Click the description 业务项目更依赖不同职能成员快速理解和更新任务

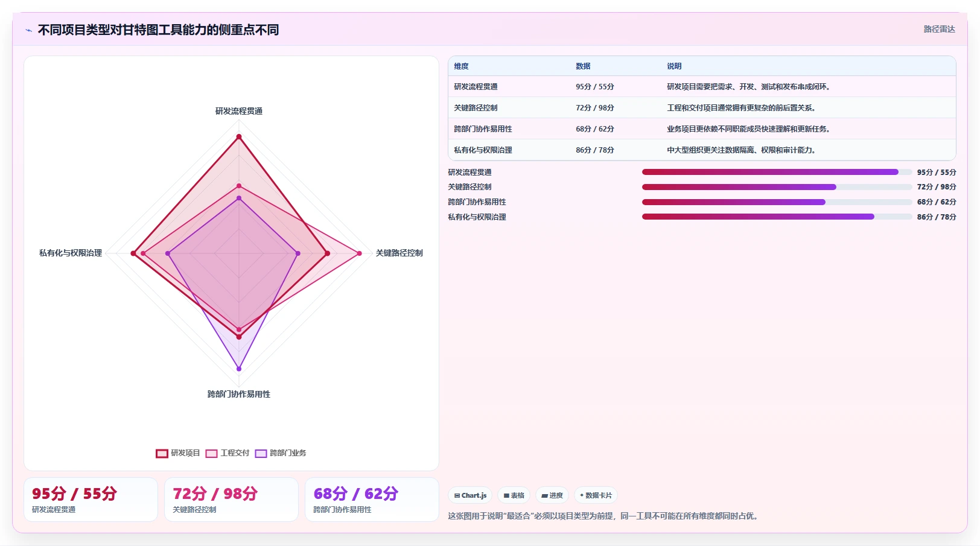pos(749,129)
